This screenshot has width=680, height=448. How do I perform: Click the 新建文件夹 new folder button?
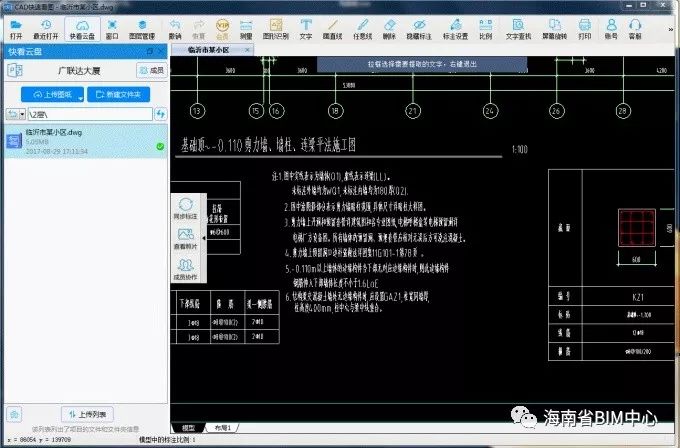coord(118,94)
